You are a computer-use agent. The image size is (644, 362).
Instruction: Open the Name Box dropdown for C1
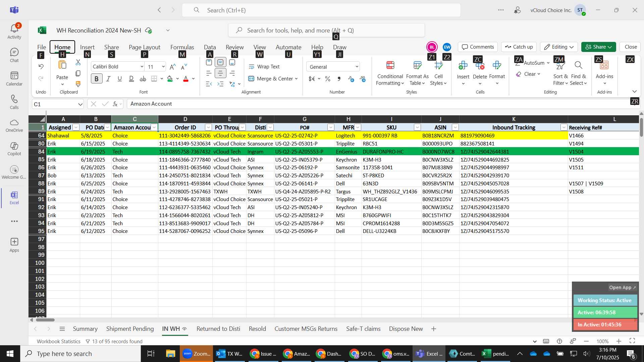(80, 104)
